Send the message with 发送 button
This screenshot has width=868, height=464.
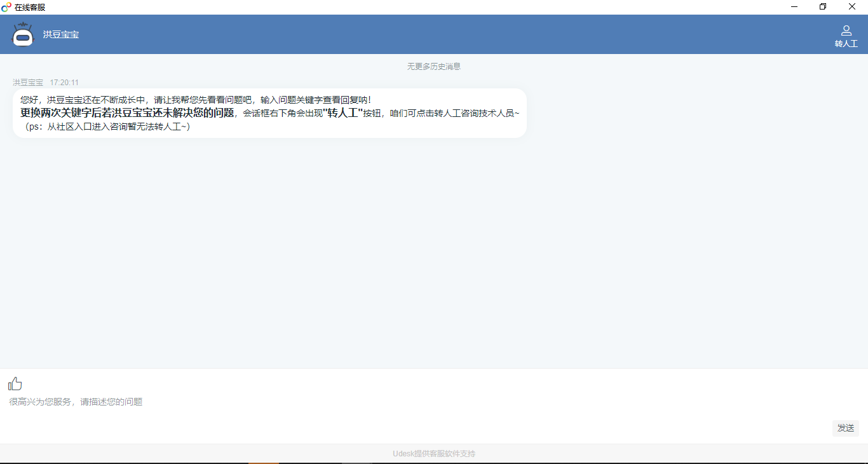(845, 428)
